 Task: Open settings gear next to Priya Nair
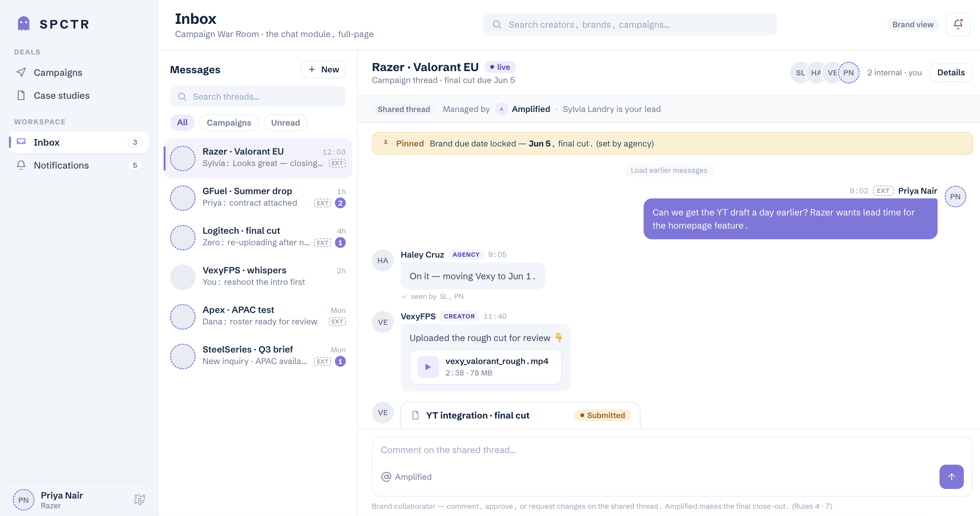click(x=140, y=499)
